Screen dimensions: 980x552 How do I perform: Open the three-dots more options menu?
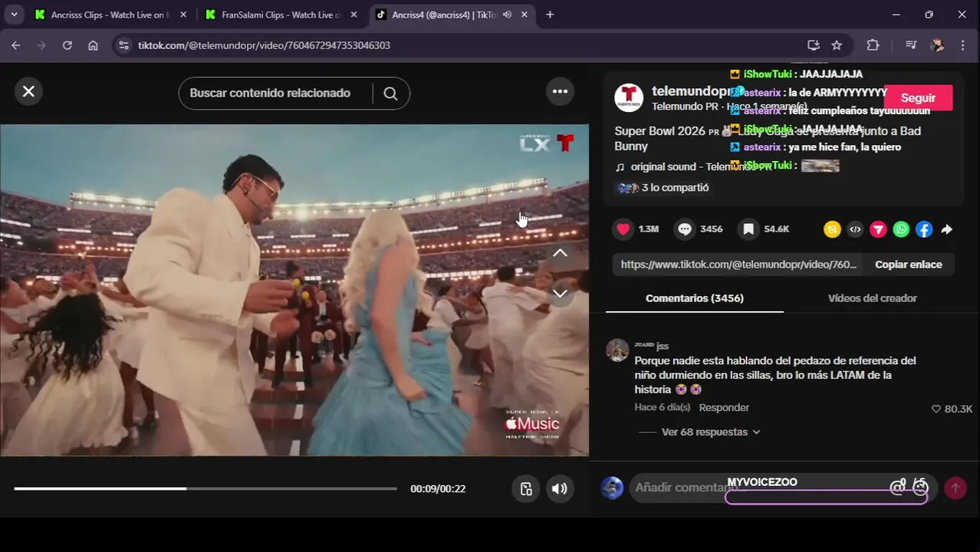pyautogui.click(x=560, y=91)
